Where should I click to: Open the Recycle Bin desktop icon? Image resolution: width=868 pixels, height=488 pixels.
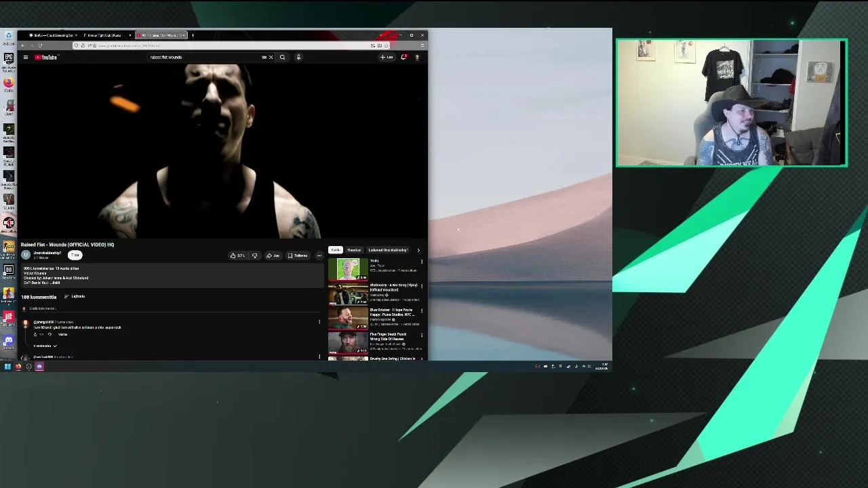8,37
